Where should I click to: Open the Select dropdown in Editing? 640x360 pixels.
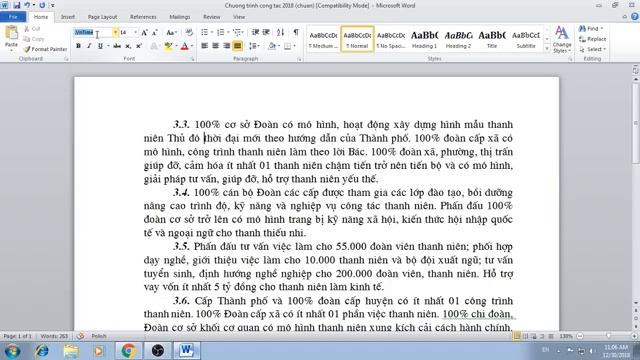click(x=593, y=49)
